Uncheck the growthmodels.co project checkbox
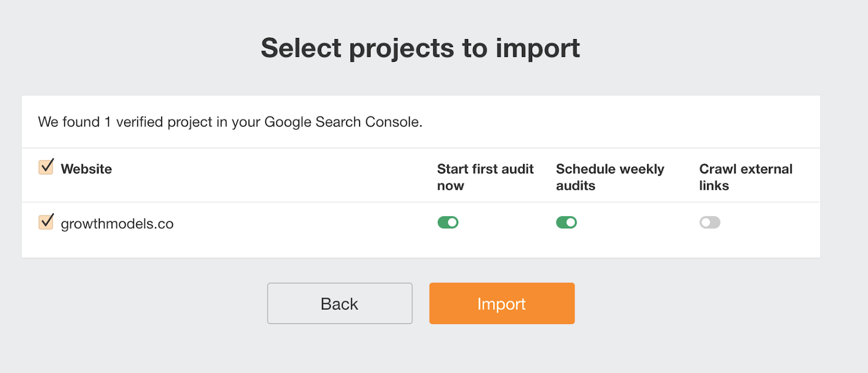The width and height of the screenshot is (868, 373). [46, 222]
